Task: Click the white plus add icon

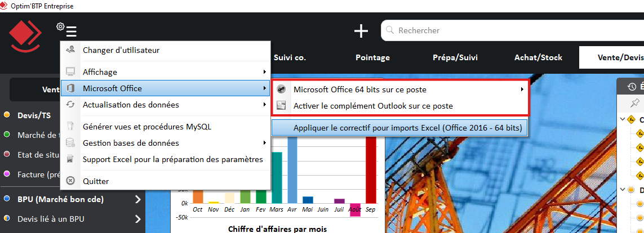Action: click(x=361, y=31)
